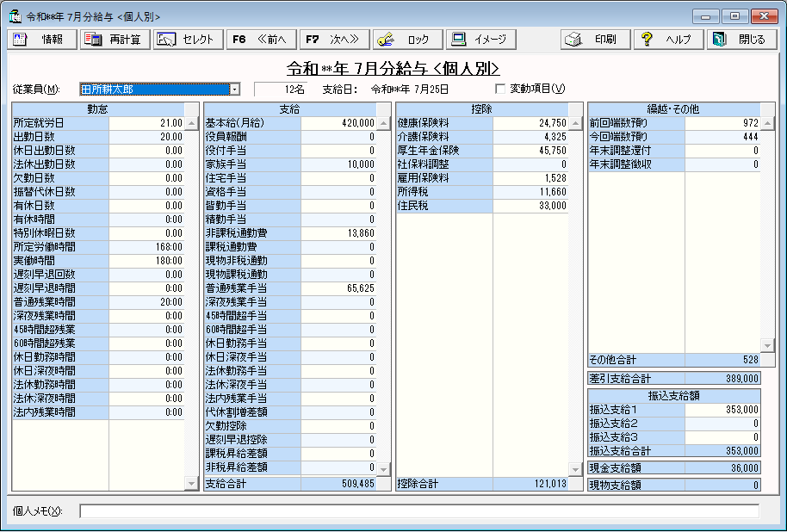Go to previous employee with F6 ≪前へ
787x532 pixels.
point(262,40)
